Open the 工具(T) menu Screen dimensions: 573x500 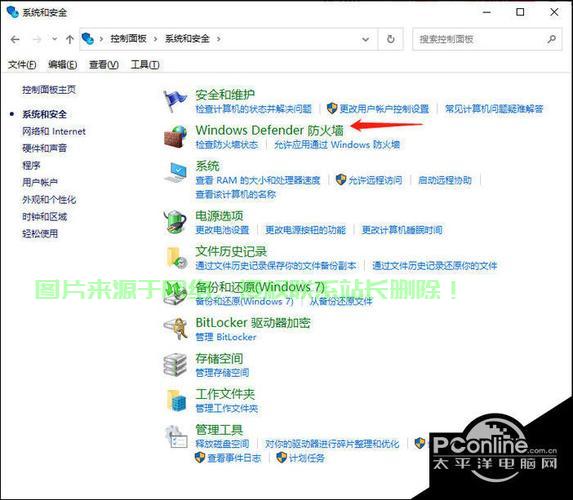tap(145, 65)
